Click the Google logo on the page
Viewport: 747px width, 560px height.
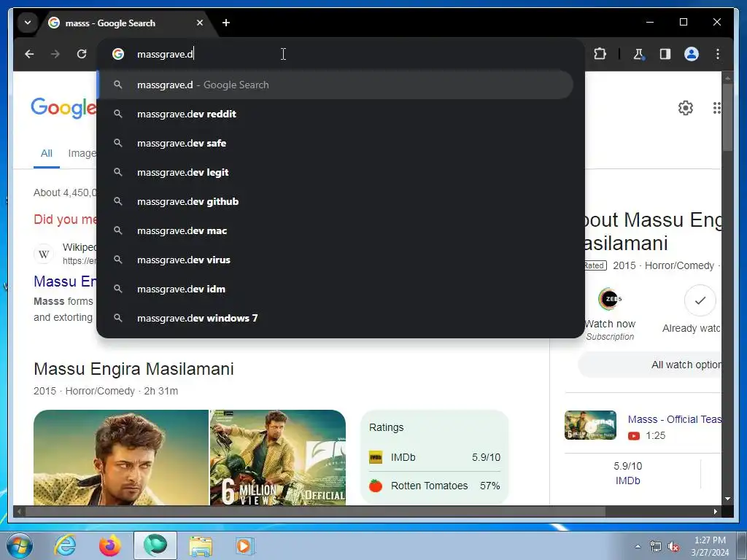click(x=63, y=108)
